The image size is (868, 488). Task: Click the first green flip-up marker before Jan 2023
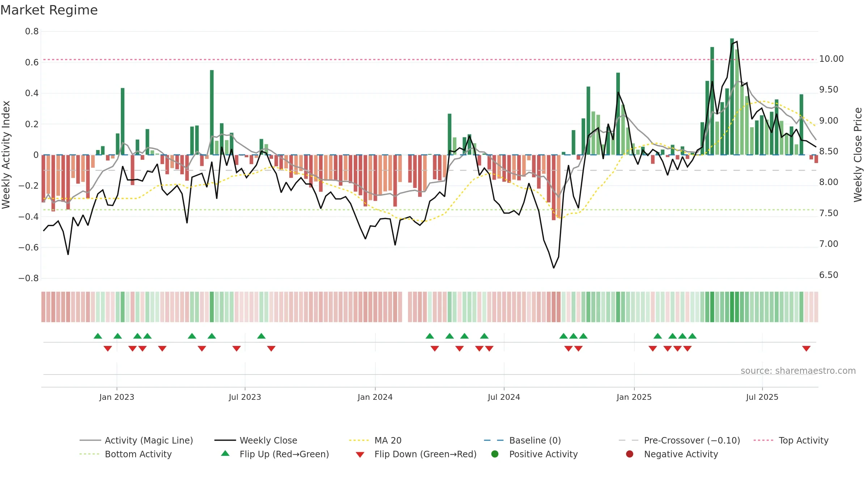tap(98, 336)
